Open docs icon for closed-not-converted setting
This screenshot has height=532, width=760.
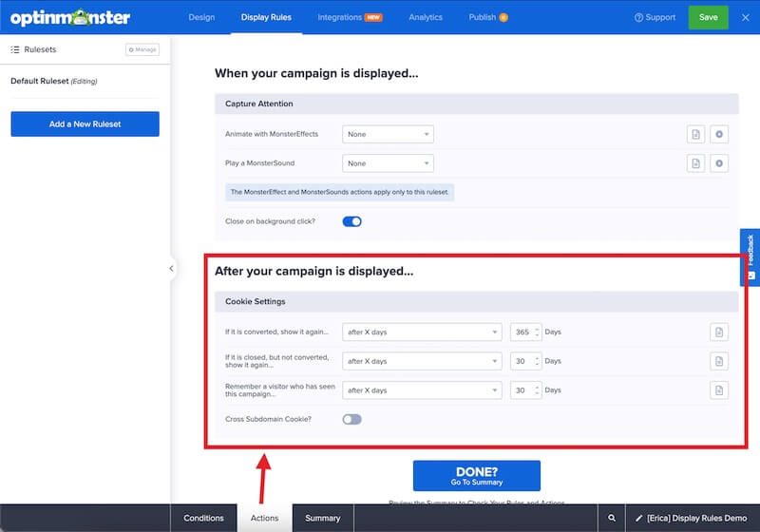point(719,361)
